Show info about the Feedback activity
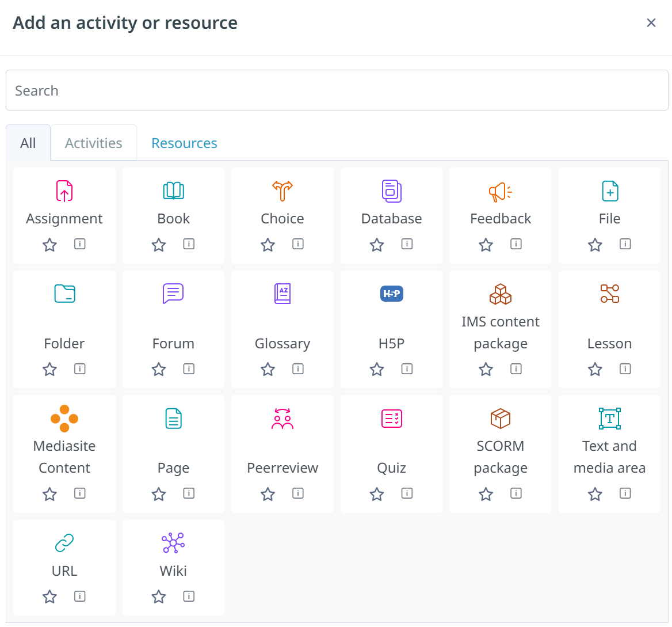 516,244
